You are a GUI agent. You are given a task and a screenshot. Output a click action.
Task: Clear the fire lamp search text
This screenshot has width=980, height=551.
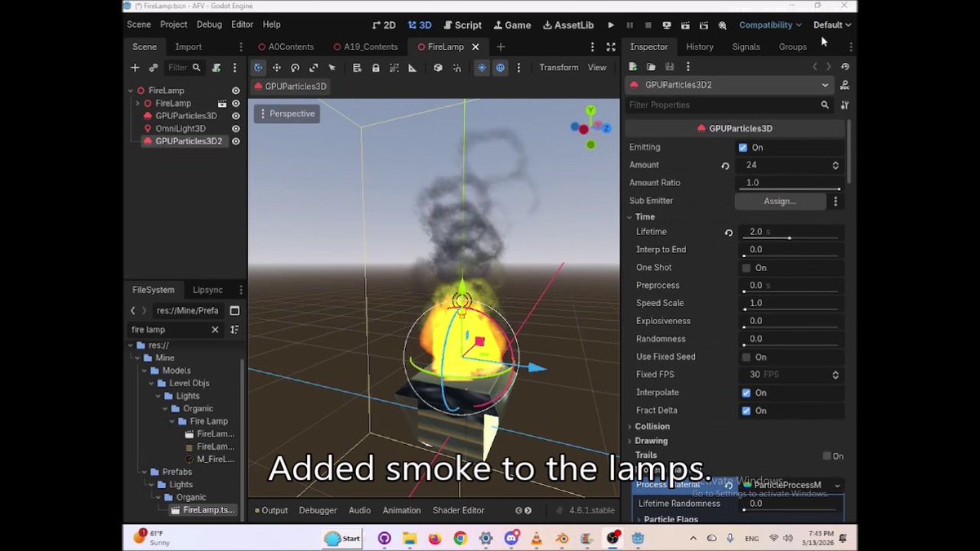(x=216, y=330)
